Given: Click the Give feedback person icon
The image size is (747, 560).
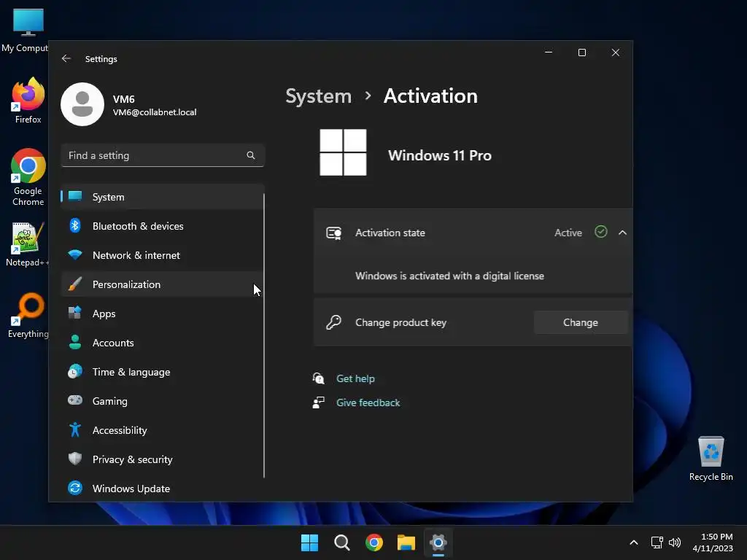Looking at the screenshot, I should [x=318, y=402].
